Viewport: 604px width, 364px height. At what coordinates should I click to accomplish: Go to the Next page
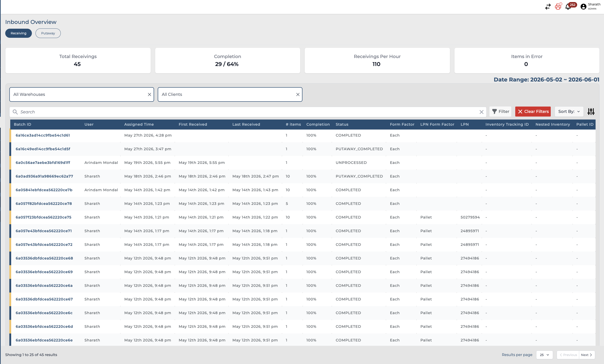[x=587, y=355]
